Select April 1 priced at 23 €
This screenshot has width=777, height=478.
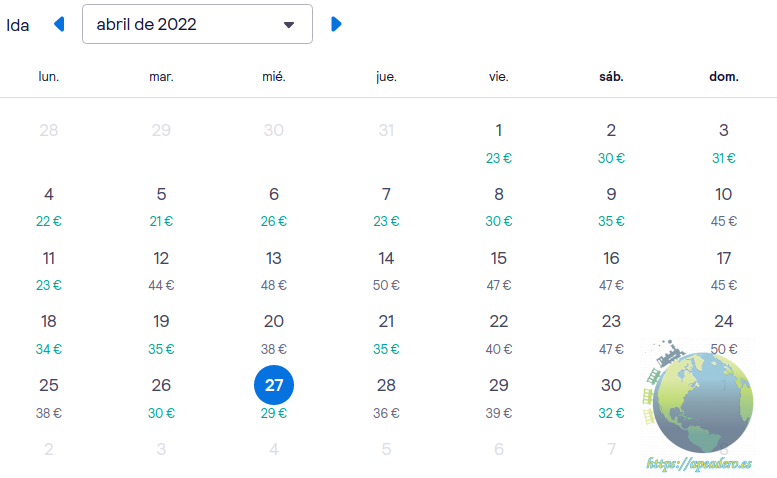(499, 141)
